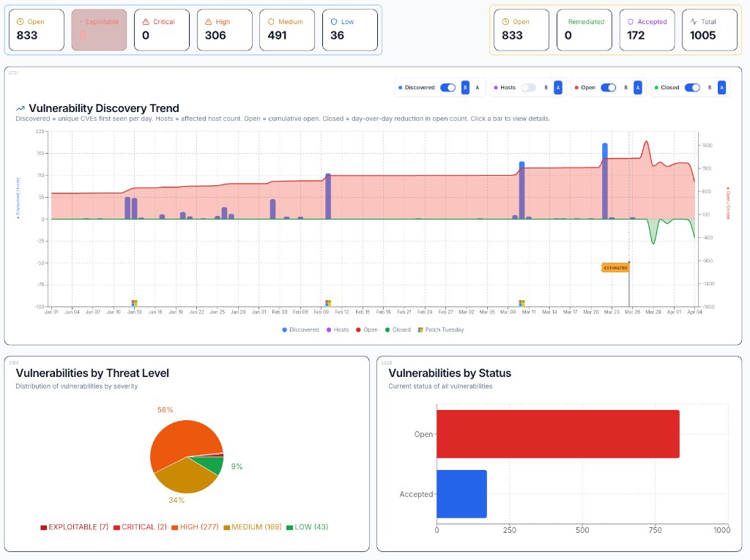Click the High count 306
The width and height of the screenshot is (750, 560).
215,35
